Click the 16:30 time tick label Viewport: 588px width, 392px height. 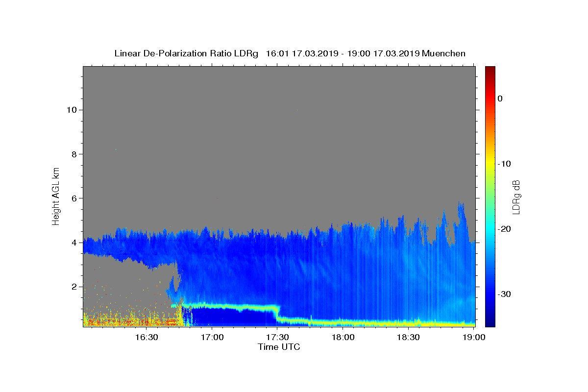(146, 337)
